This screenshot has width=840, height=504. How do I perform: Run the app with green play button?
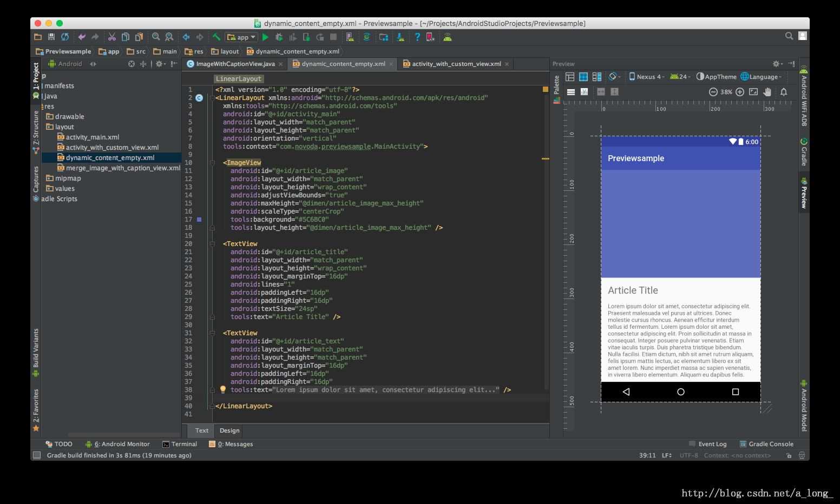(x=265, y=37)
